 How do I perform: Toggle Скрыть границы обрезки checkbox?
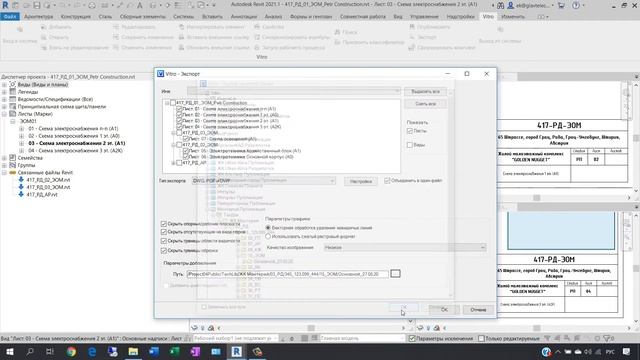(x=164, y=250)
